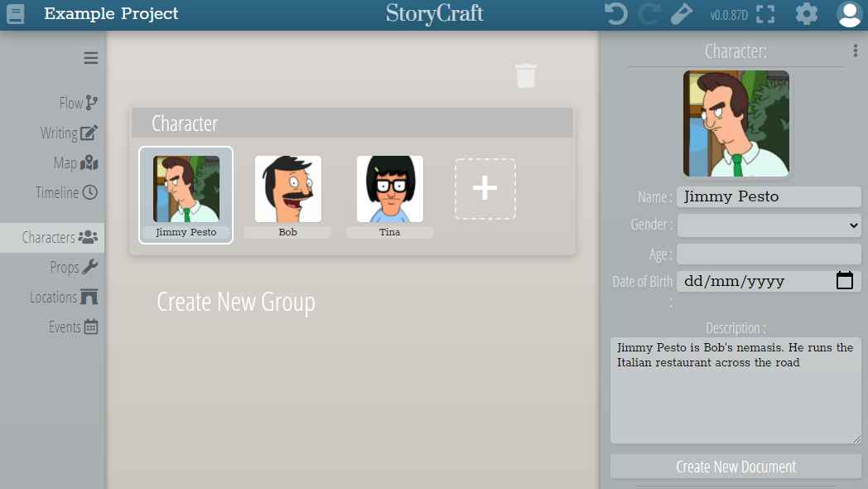This screenshot has height=489, width=868.
Task: Open the settings gear
Action: (x=806, y=14)
